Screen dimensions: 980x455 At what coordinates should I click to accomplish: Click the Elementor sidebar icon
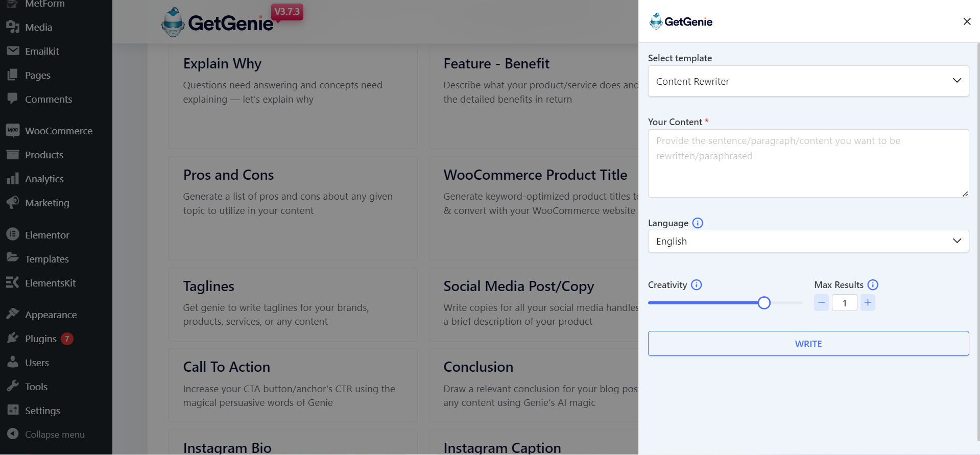[x=13, y=234]
